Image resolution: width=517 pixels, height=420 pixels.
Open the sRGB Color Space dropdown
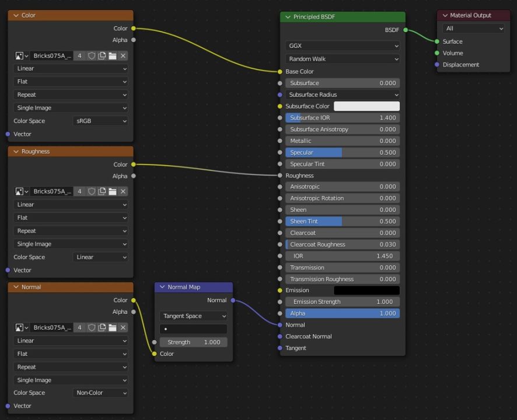[100, 121]
